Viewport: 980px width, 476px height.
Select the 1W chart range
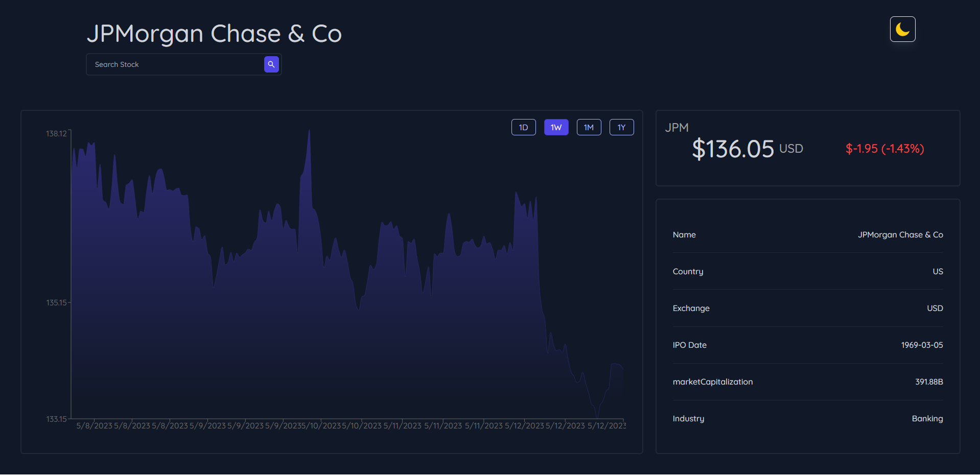[x=556, y=127]
